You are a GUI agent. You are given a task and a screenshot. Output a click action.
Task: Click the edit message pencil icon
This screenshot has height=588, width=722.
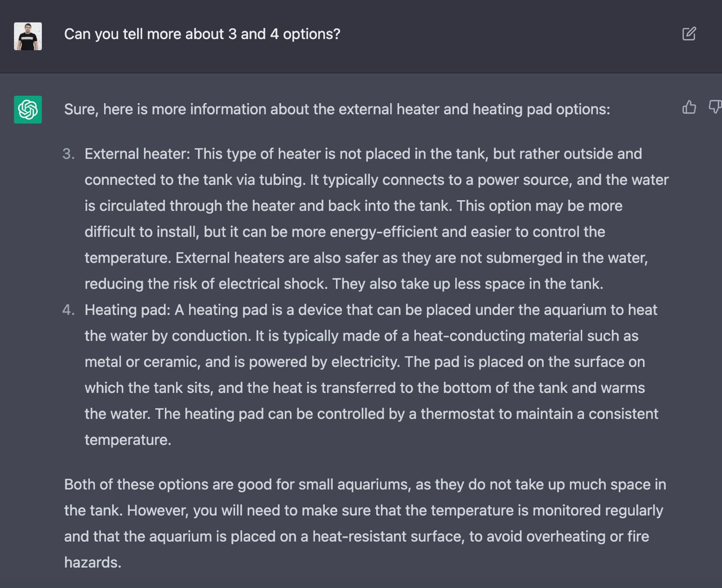point(689,34)
